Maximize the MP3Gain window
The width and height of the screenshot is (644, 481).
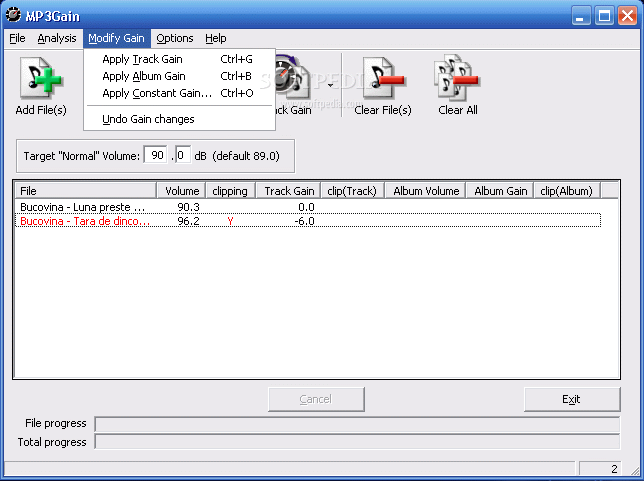(604, 16)
